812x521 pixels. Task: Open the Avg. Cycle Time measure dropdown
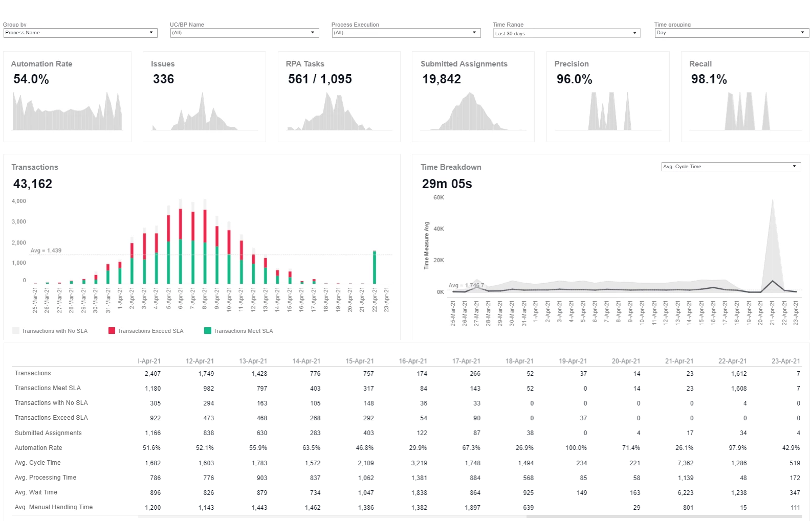731,167
